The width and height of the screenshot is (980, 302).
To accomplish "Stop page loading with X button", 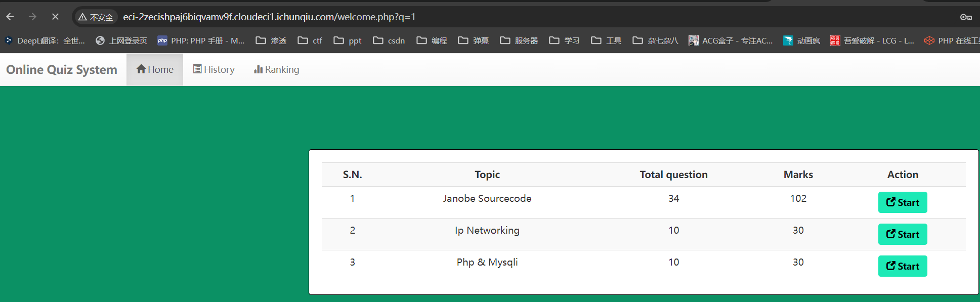I will (x=55, y=17).
